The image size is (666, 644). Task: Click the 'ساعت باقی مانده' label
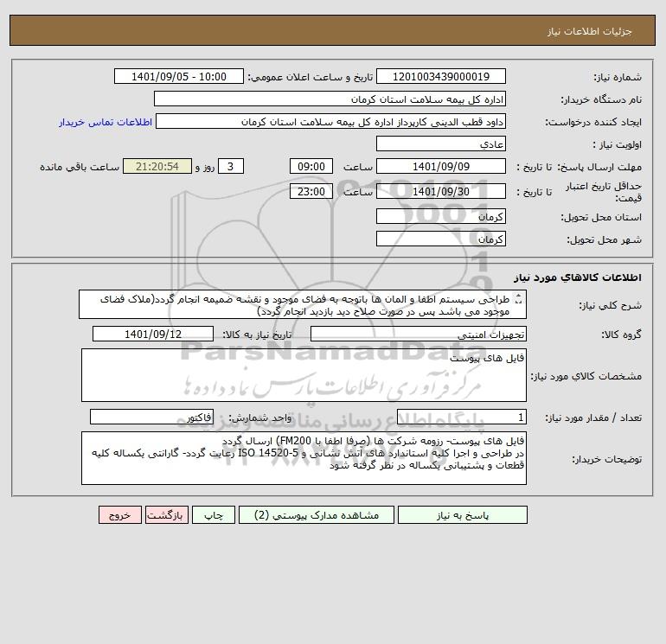[x=80, y=167]
